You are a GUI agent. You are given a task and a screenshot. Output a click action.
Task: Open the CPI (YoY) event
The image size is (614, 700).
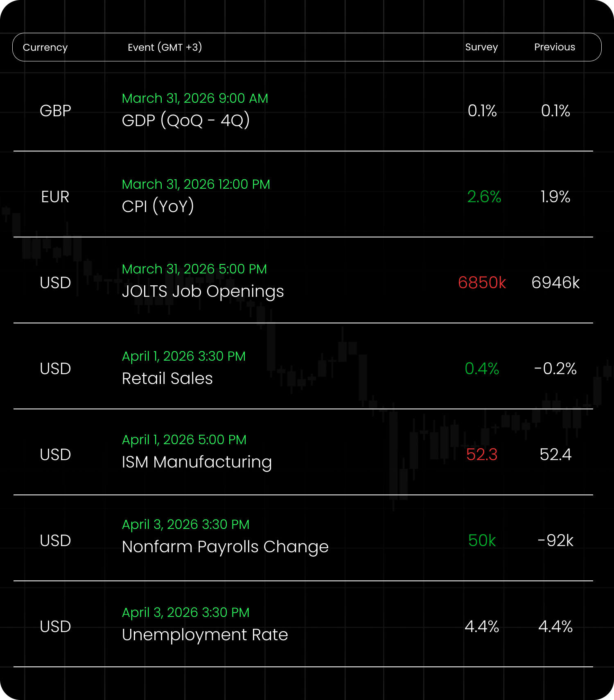[x=158, y=207]
